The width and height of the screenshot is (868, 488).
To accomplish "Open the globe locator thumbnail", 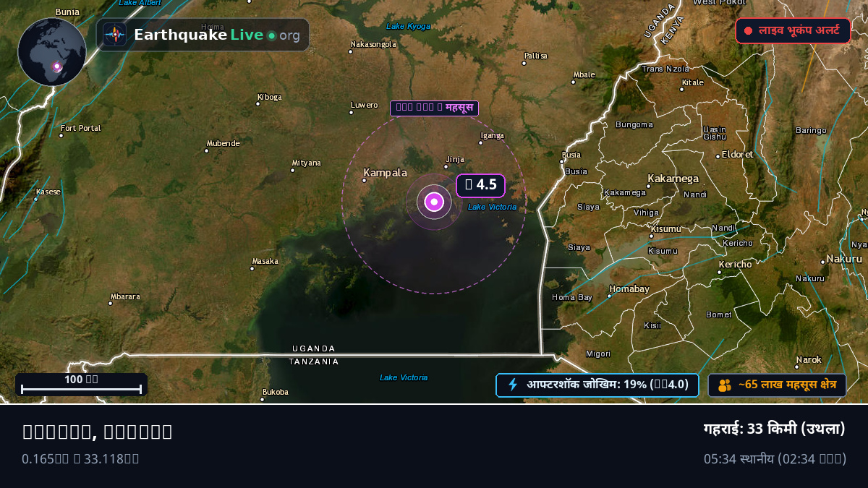I will [52, 52].
